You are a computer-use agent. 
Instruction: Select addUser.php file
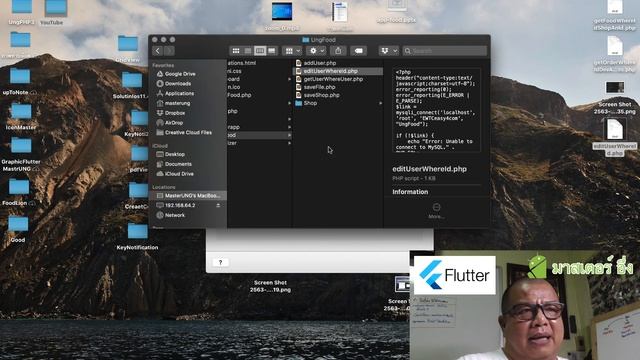(320, 63)
